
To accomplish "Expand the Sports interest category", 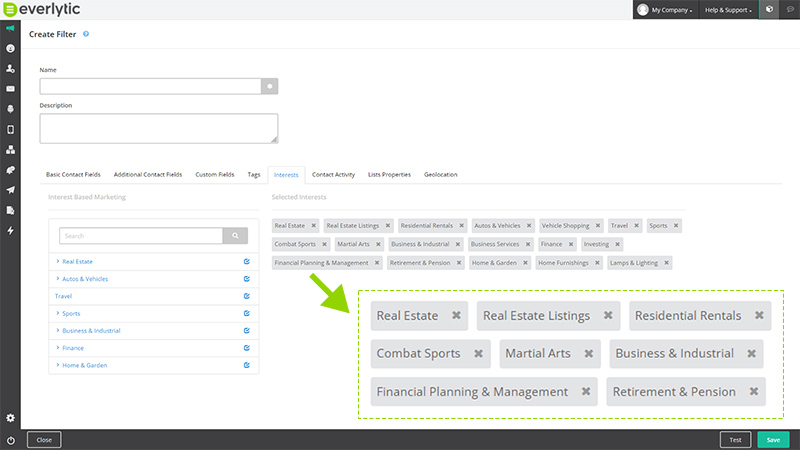I will (x=58, y=313).
